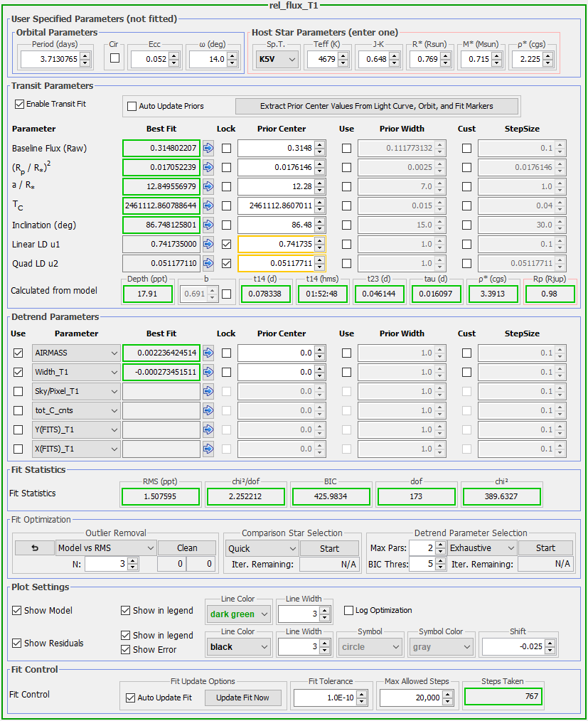588x721 pixels.
Task: Click the Fit Tolerance input field
Action: 327,698
